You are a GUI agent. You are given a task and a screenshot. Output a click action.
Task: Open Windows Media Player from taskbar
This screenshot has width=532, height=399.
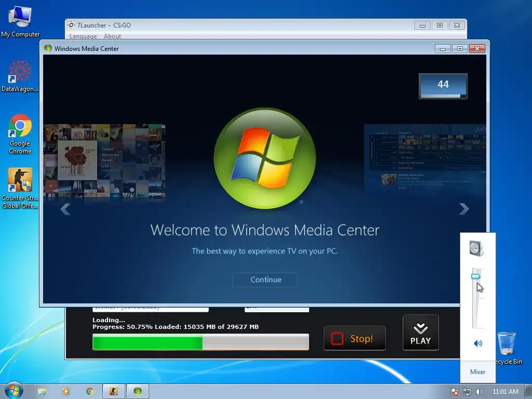tap(66, 391)
